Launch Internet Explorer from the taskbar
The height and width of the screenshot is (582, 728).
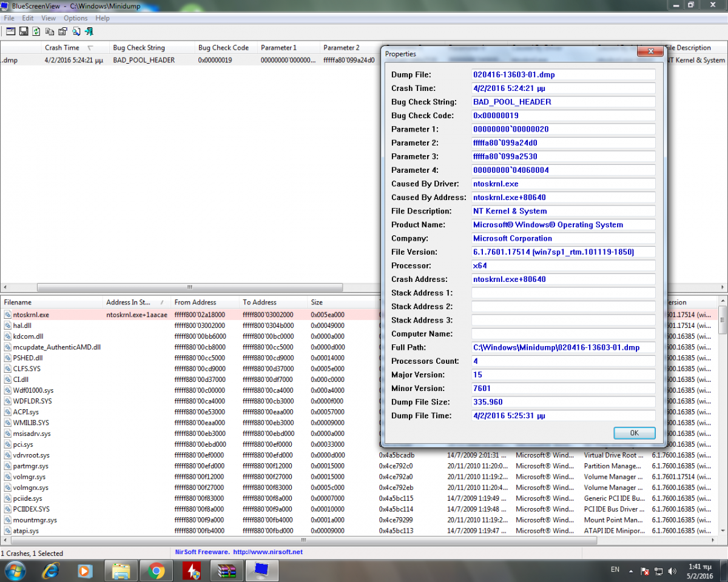tap(50, 570)
